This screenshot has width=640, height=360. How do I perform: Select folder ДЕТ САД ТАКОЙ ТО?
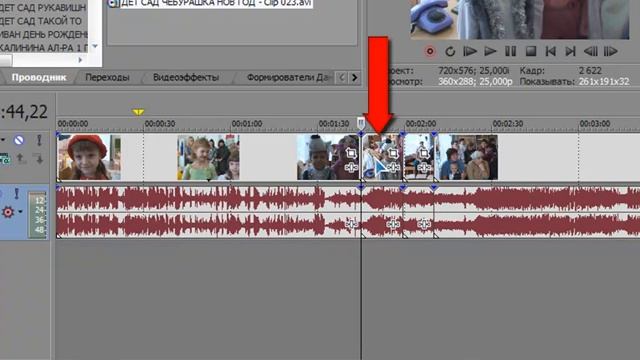[41, 21]
